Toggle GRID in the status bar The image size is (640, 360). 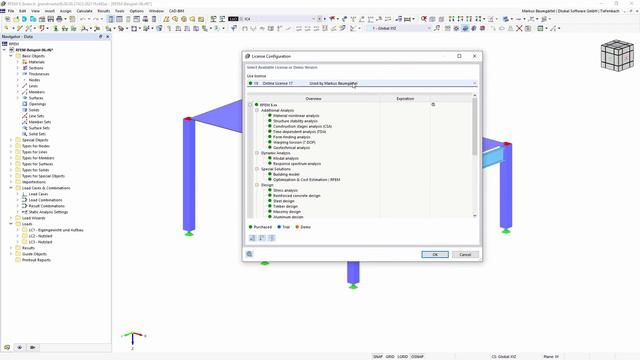tap(390, 356)
